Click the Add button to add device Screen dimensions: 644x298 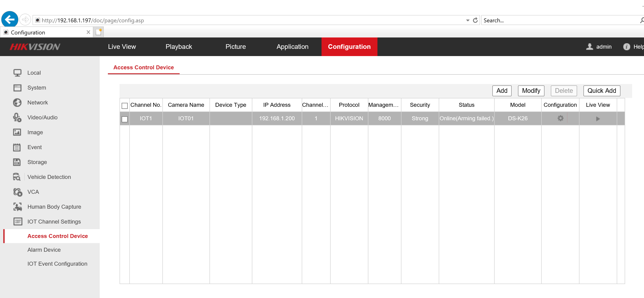tap(502, 90)
